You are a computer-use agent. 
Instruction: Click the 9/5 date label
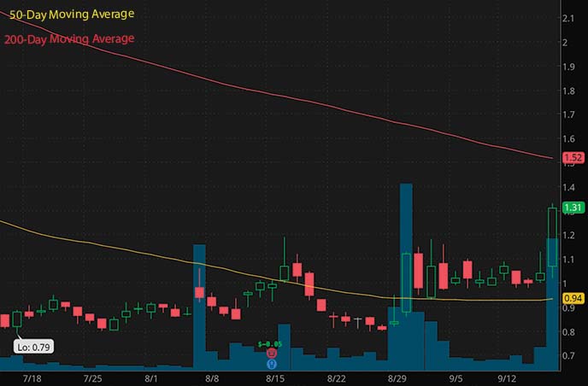tap(456, 378)
